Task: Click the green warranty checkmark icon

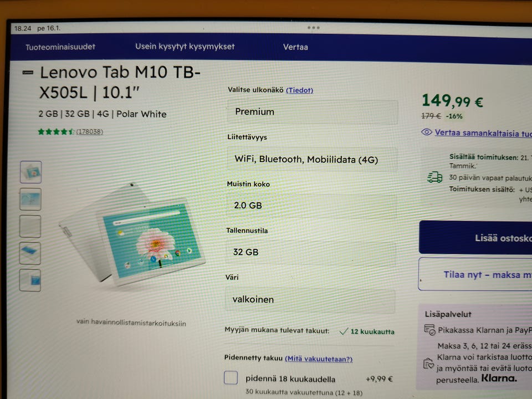Action: [x=344, y=331]
